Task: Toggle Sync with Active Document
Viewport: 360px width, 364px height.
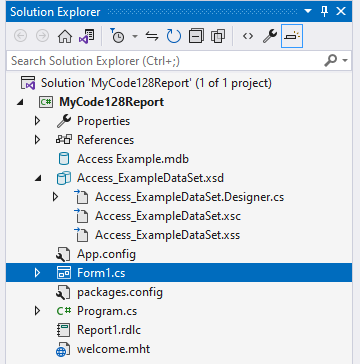Action: (152, 36)
